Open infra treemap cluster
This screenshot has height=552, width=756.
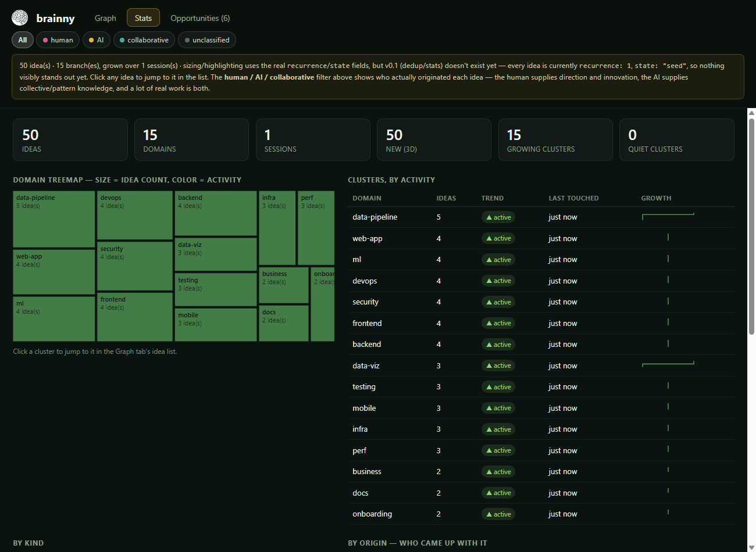coord(277,228)
